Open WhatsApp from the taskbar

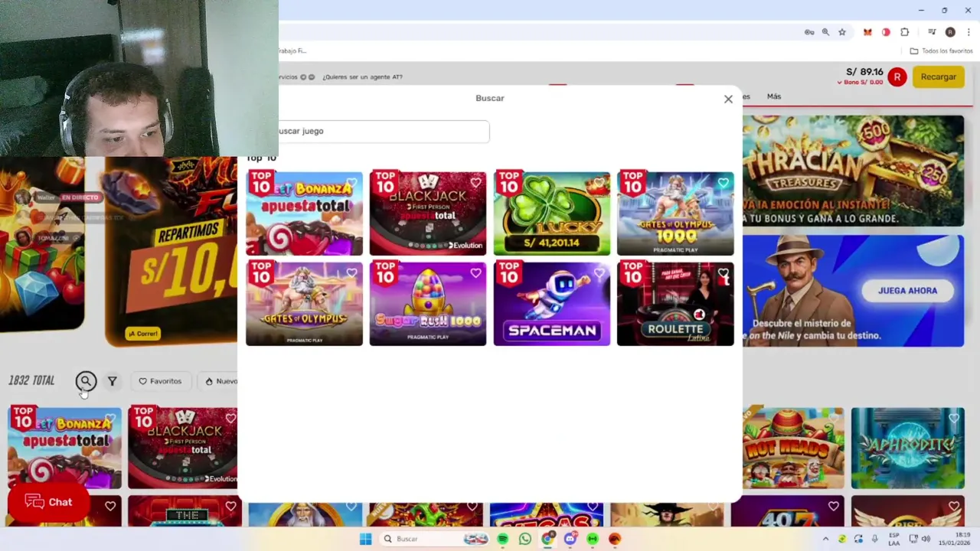coord(524,539)
